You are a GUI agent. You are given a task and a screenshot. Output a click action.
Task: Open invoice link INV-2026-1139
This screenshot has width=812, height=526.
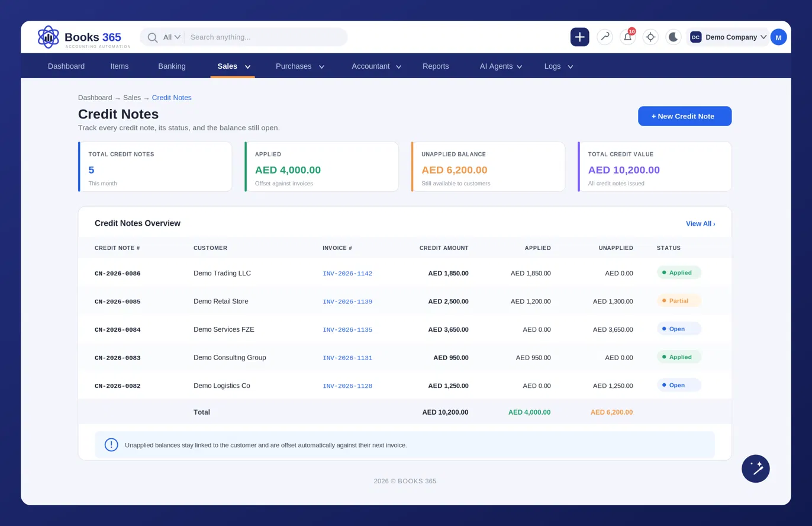pyautogui.click(x=347, y=302)
